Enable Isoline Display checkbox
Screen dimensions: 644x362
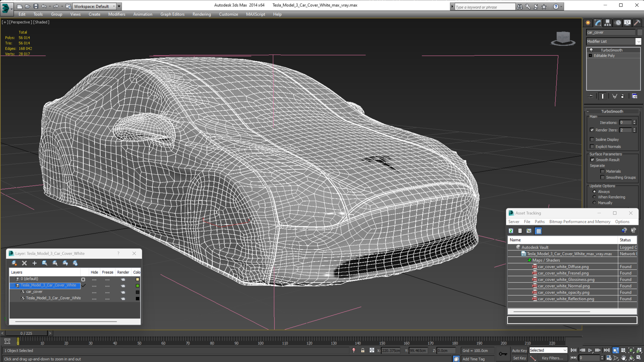[x=592, y=139]
